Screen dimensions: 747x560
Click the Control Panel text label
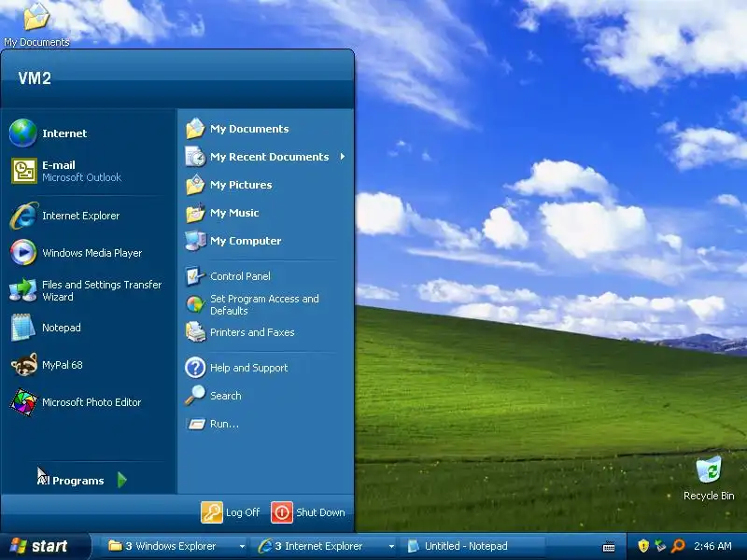240,276
